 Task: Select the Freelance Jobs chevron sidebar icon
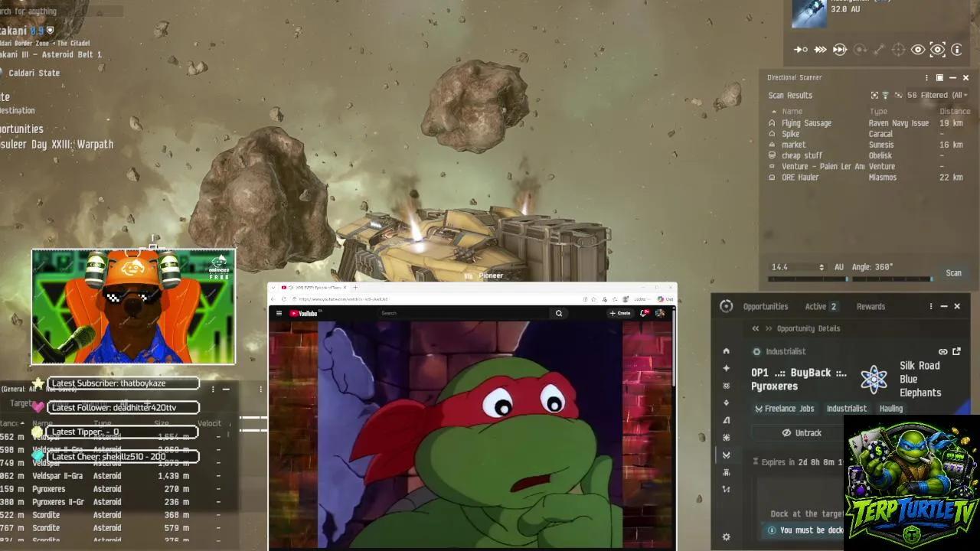point(727,455)
